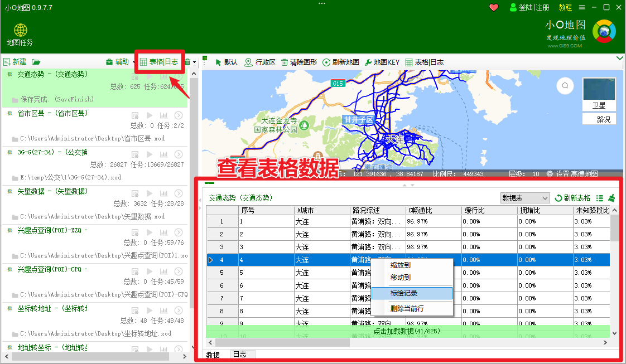Open the 地图KEY wrench tool

382,62
